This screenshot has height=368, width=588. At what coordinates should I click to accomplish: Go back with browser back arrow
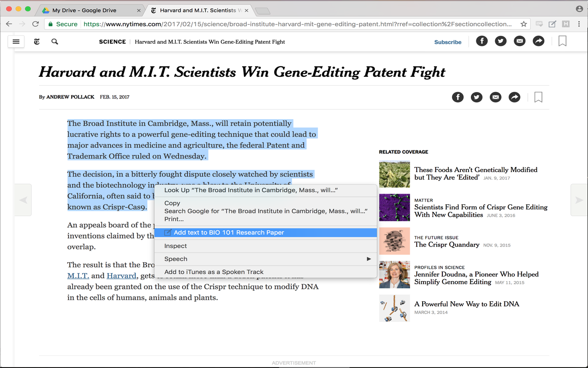coord(9,24)
